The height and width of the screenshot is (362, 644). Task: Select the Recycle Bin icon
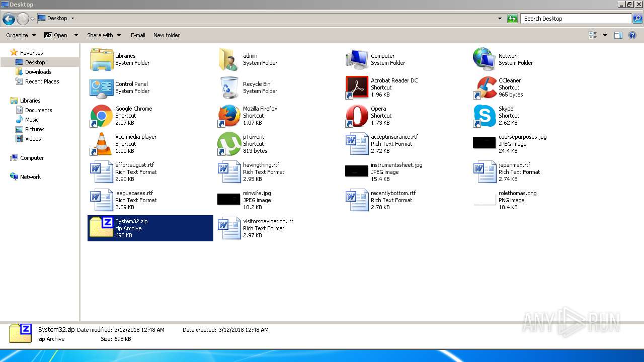coord(229,87)
